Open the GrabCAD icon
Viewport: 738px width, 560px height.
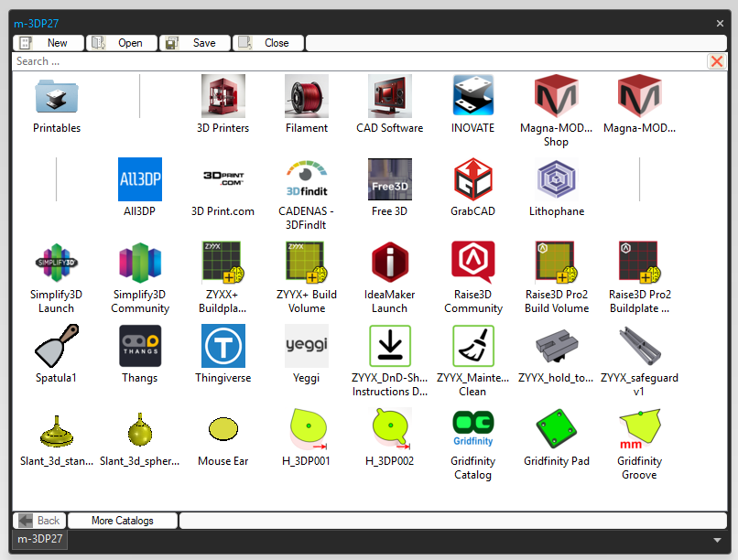pos(473,179)
